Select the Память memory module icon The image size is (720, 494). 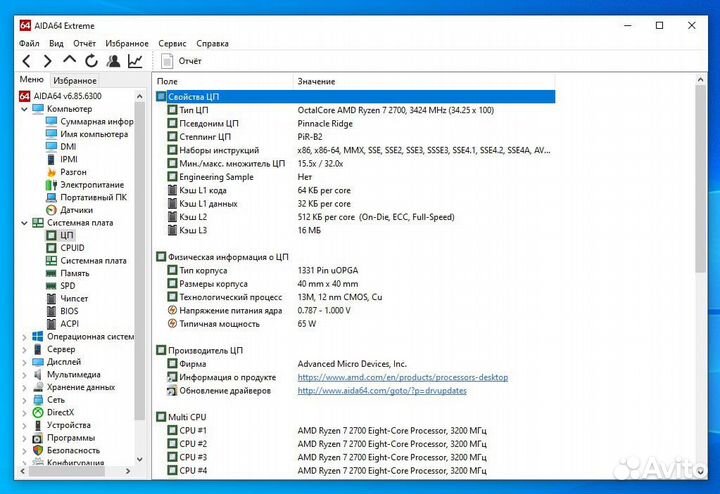[x=51, y=273]
